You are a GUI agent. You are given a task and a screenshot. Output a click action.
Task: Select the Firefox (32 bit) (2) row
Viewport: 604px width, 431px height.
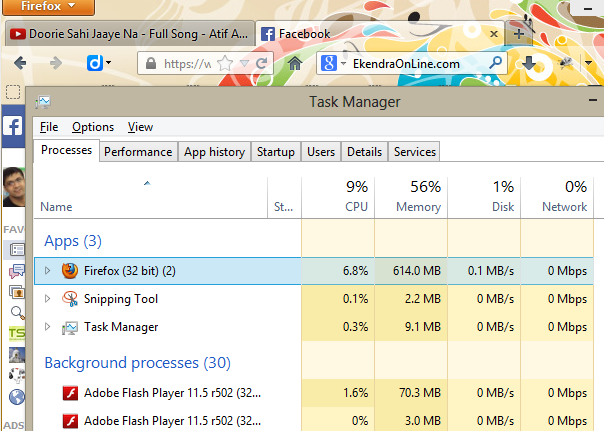pos(314,271)
